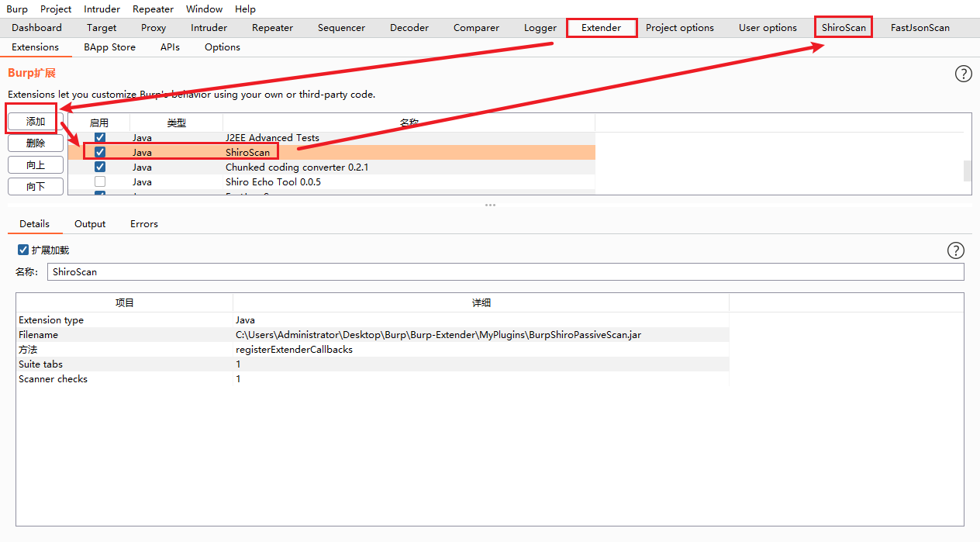Untick the ShiroScan extension enabled checkbox

point(100,153)
